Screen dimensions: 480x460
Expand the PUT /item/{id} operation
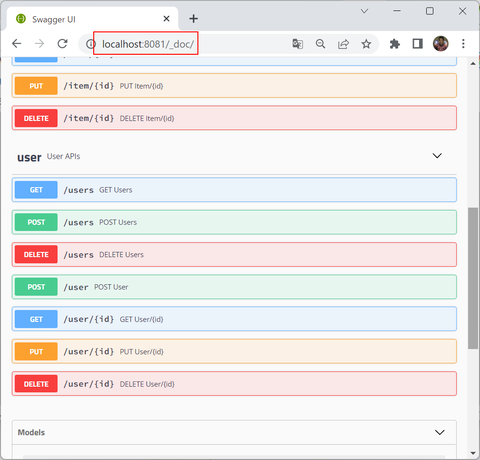234,86
